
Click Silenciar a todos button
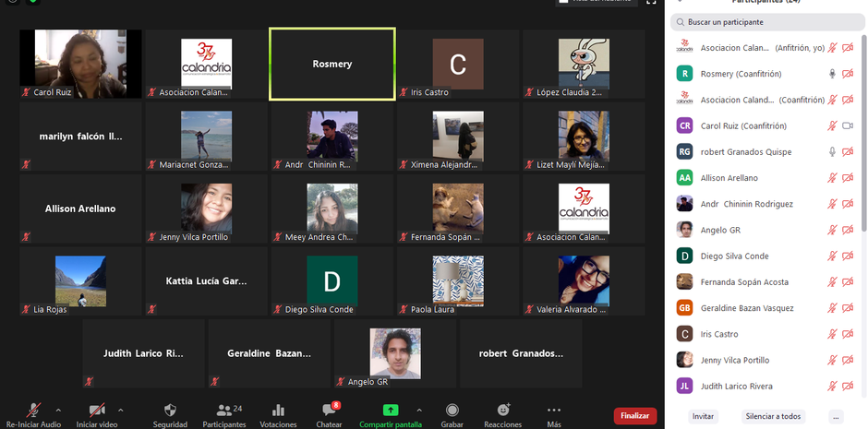coord(773,416)
